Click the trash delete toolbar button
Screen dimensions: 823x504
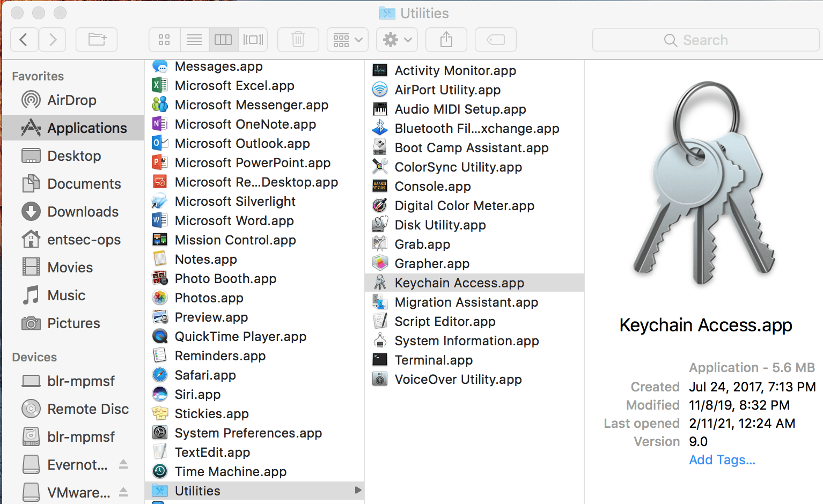[x=298, y=40]
